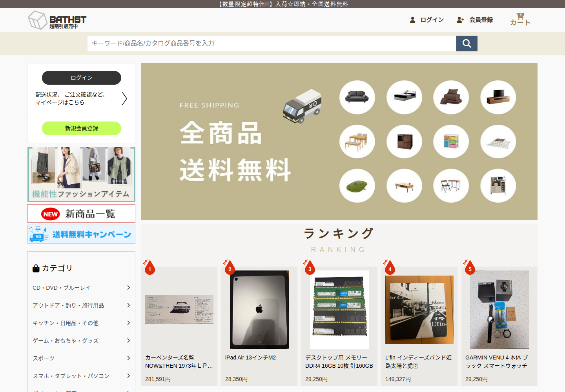Select the bed category circle icon

tap(404, 97)
